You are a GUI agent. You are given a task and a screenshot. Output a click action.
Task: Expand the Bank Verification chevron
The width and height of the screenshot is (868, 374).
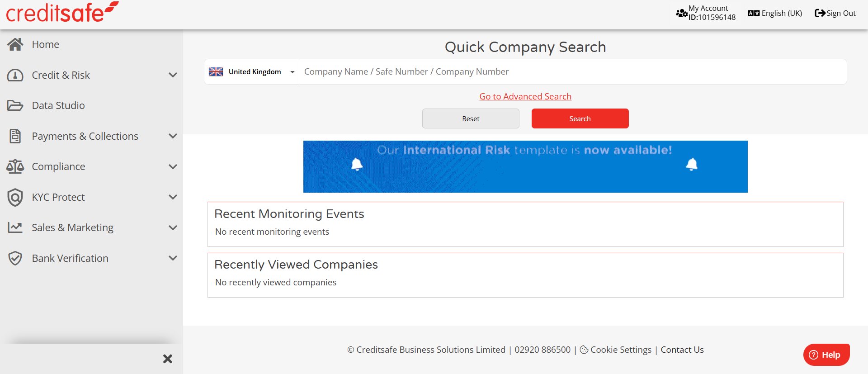coord(173,258)
